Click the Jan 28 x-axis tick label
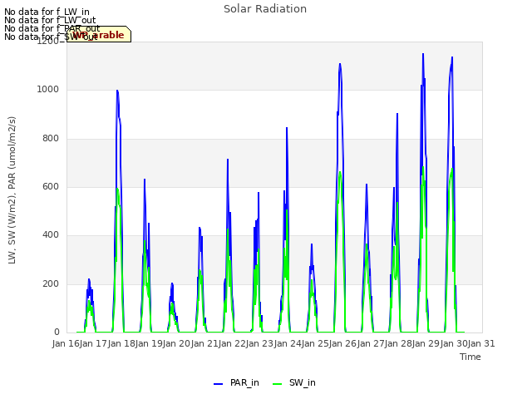 398,343
